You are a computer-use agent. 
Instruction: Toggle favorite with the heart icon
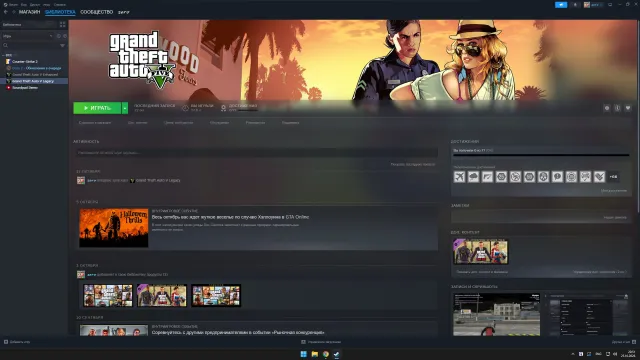click(628, 108)
